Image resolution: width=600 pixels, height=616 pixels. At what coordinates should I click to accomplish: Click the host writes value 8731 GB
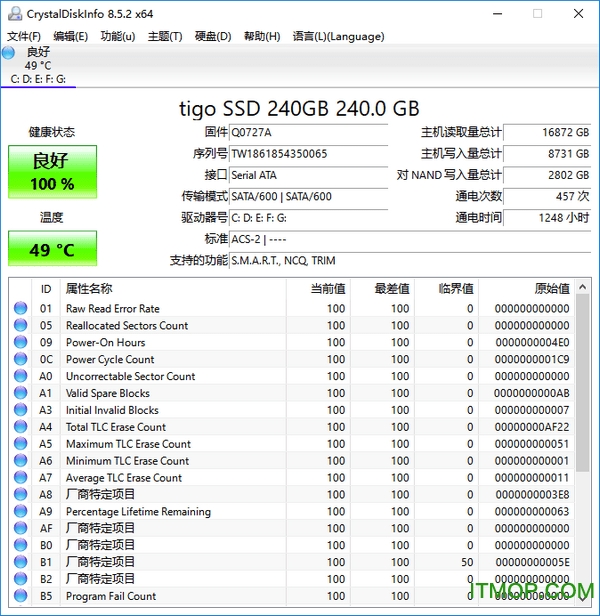547,154
